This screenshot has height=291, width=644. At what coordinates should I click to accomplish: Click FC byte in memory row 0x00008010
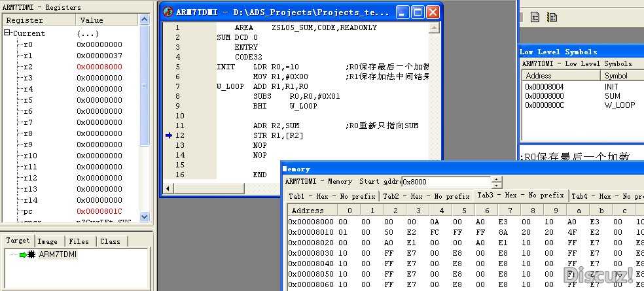point(435,232)
